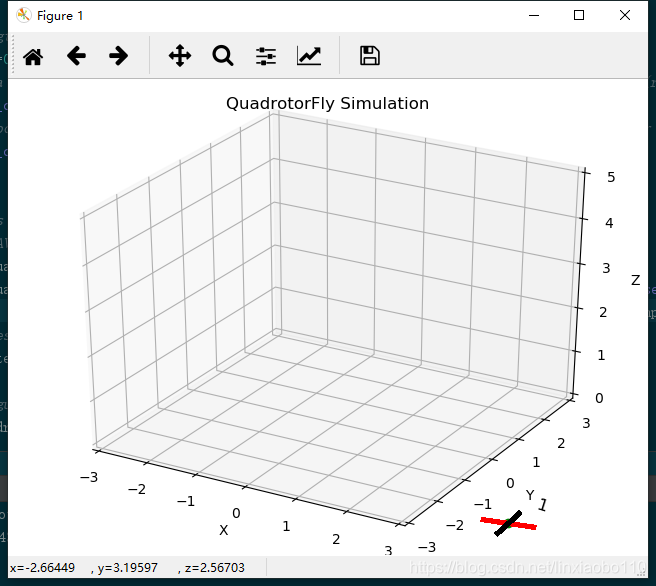Viewport: 656px width, 586px height.
Task: Activate the Pan axes tool
Action: coord(180,56)
